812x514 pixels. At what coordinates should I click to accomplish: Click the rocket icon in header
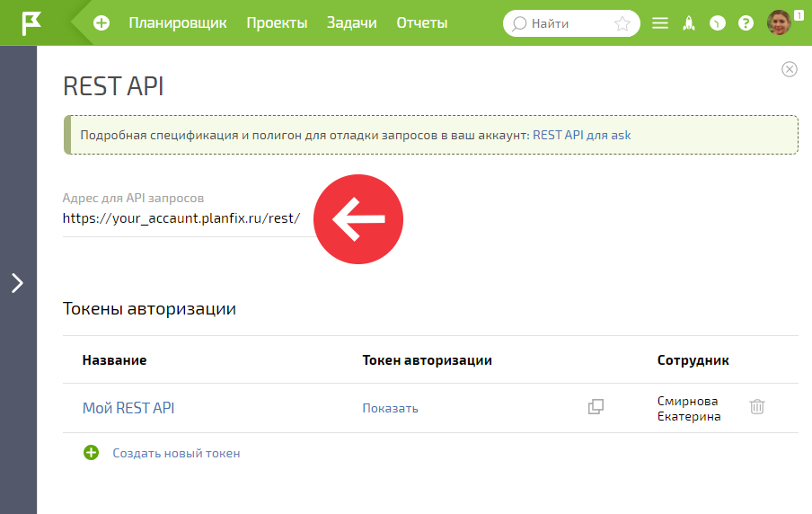coord(689,23)
